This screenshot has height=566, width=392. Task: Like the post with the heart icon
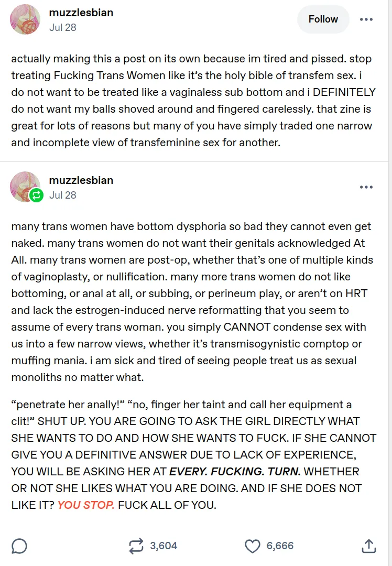click(x=253, y=546)
